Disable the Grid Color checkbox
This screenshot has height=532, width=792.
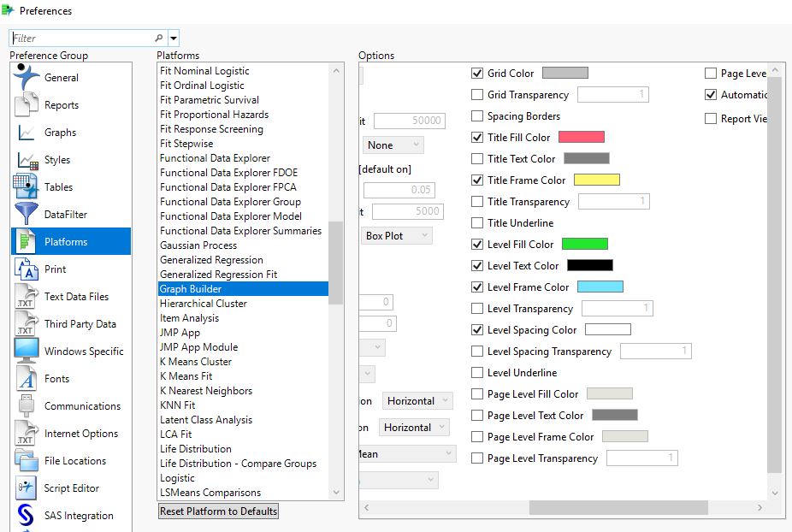click(476, 73)
